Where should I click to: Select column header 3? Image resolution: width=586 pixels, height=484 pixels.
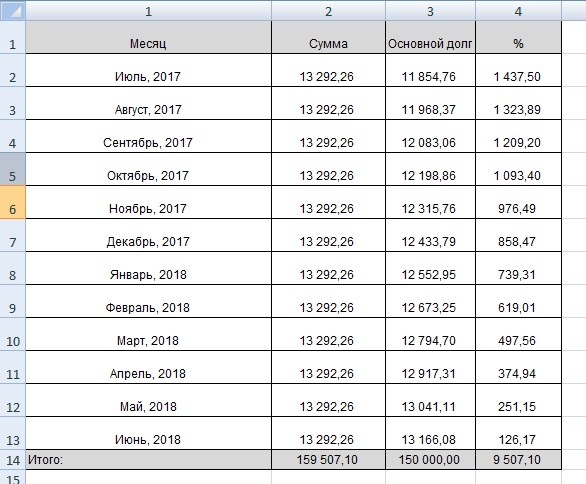coord(431,11)
